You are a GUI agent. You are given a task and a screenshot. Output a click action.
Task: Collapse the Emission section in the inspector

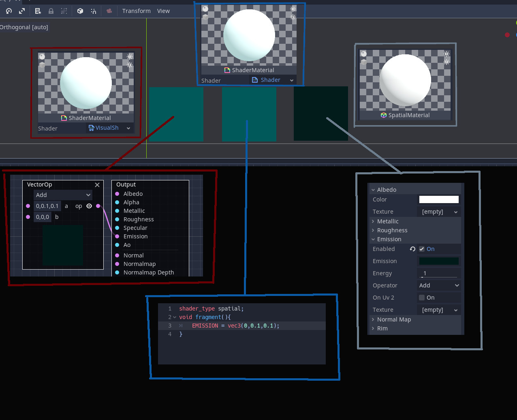373,239
